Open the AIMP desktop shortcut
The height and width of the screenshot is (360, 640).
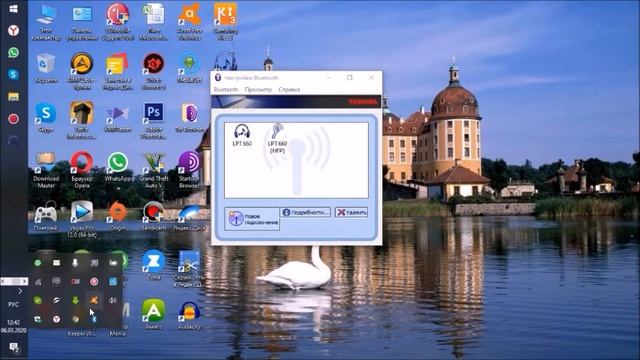point(82,72)
